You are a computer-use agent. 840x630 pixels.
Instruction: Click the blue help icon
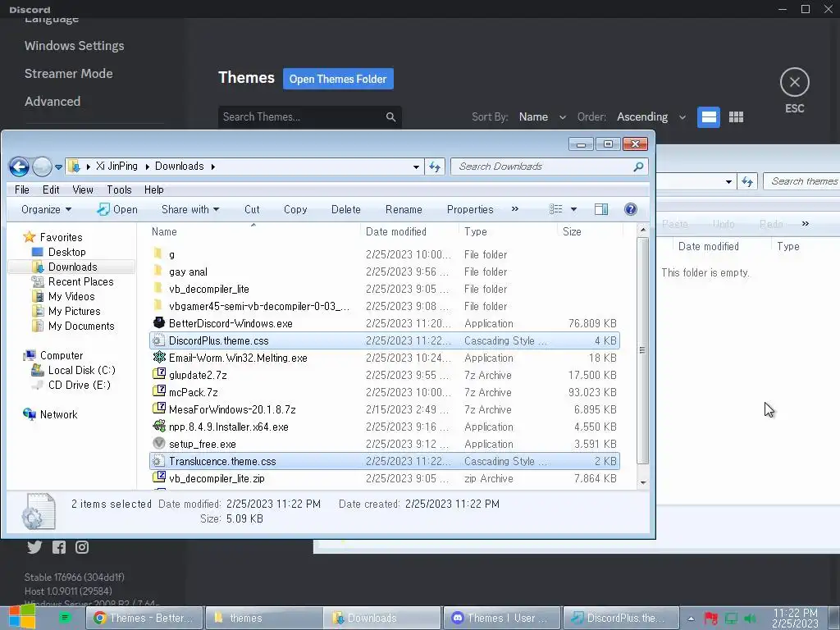pos(631,209)
